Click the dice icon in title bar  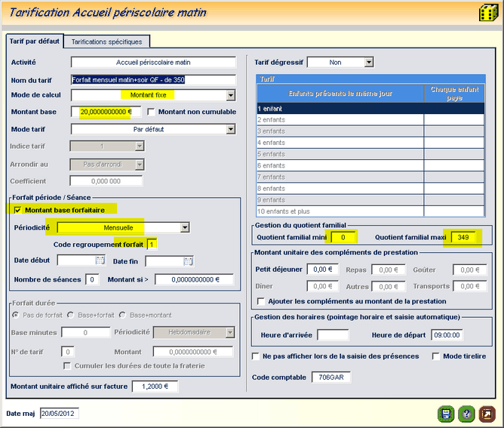[x=487, y=14]
